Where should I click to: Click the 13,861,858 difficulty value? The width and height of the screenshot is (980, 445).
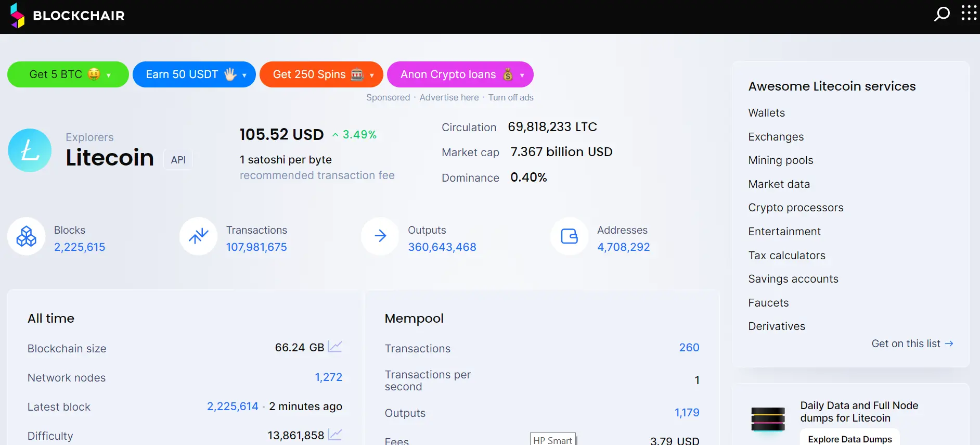click(296, 436)
